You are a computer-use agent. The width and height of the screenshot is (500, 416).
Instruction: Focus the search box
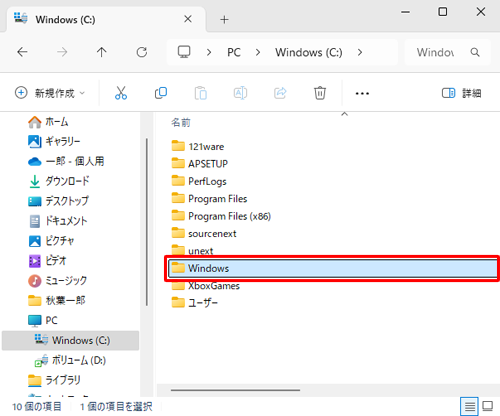[448, 52]
